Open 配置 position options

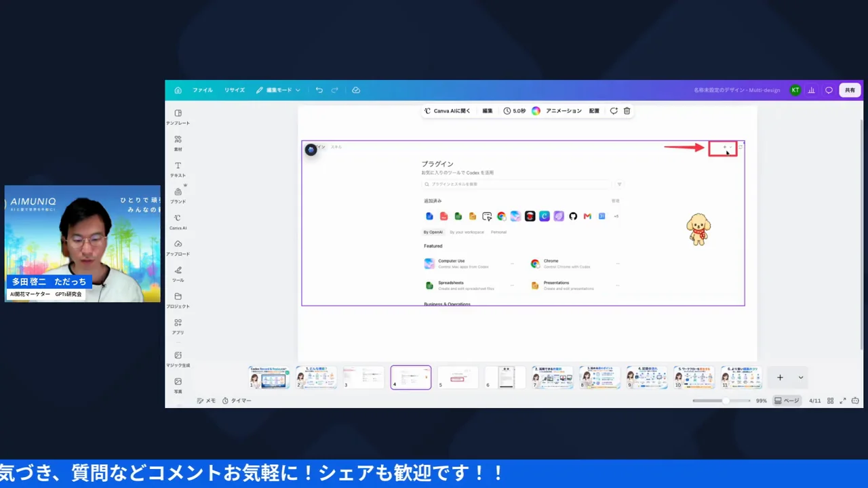(594, 110)
